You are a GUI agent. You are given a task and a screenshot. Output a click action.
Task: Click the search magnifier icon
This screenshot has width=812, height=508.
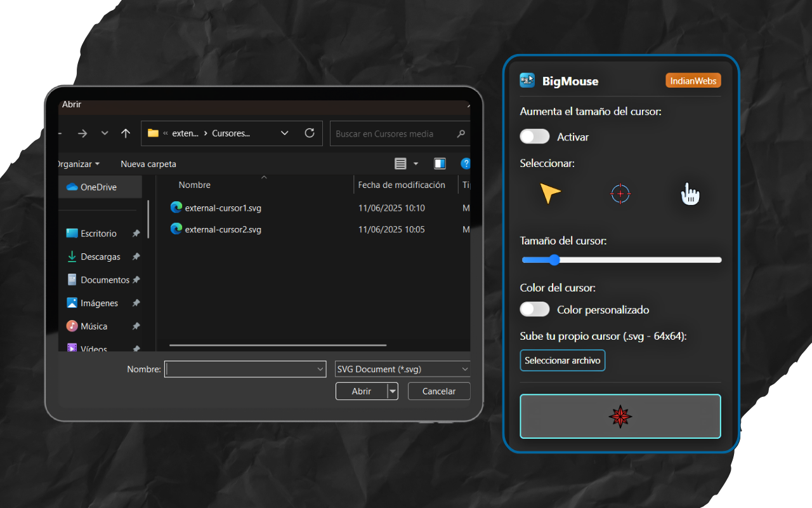(461, 134)
